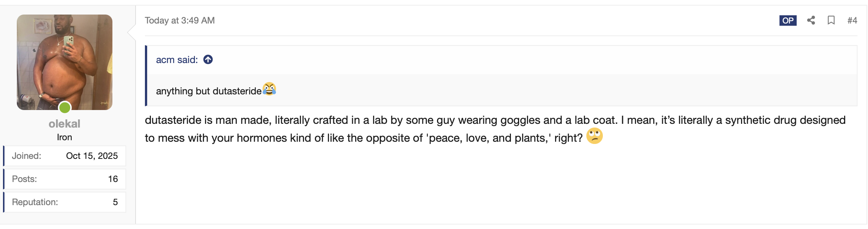
Task: View olekal's 16 posts count
Action: tap(113, 179)
